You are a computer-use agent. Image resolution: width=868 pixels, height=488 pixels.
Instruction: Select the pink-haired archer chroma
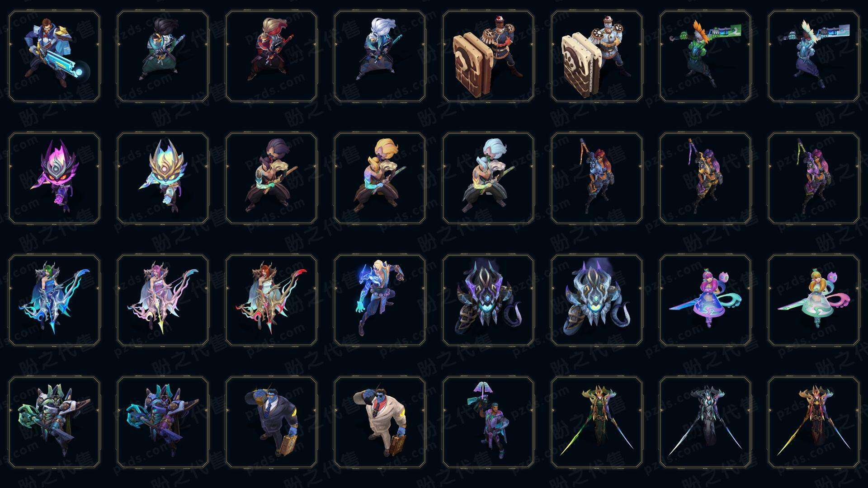click(x=163, y=300)
